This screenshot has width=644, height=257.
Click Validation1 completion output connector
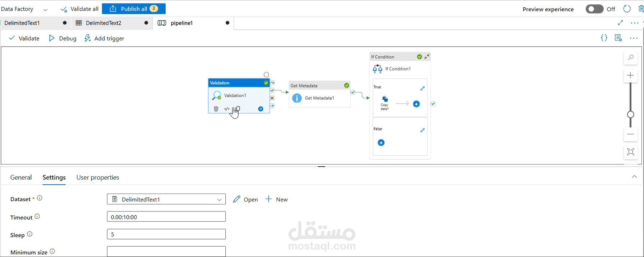[272, 106]
